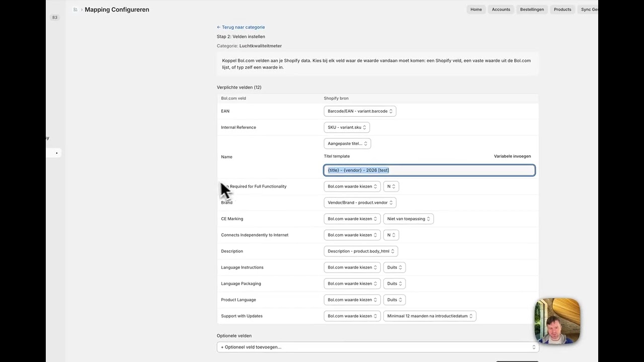This screenshot has height=362, width=644.
Task: Open source dropdown for Support with Updates
Action: pyautogui.click(x=352, y=316)
